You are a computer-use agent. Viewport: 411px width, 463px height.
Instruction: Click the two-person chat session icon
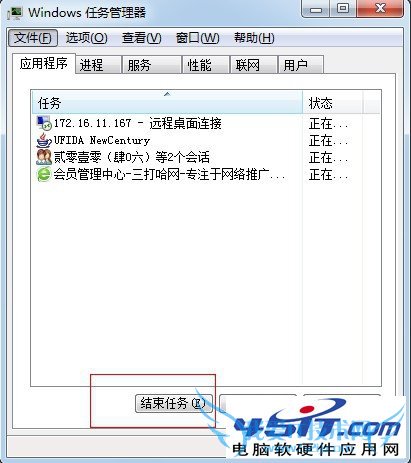click(44, 157)
